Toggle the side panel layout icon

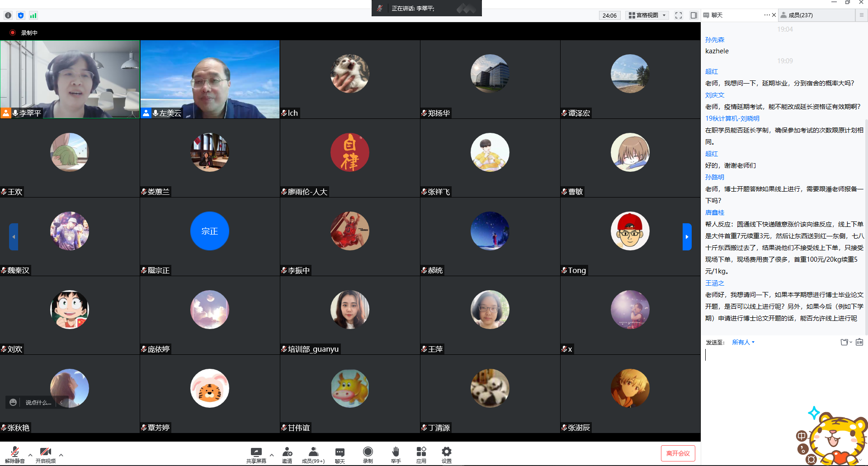coord(693,15)
